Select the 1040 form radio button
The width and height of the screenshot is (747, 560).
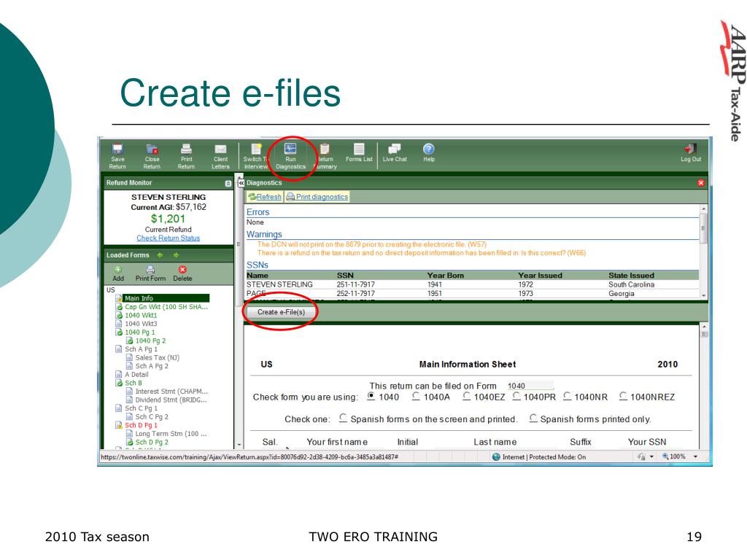tap(371, 396)
